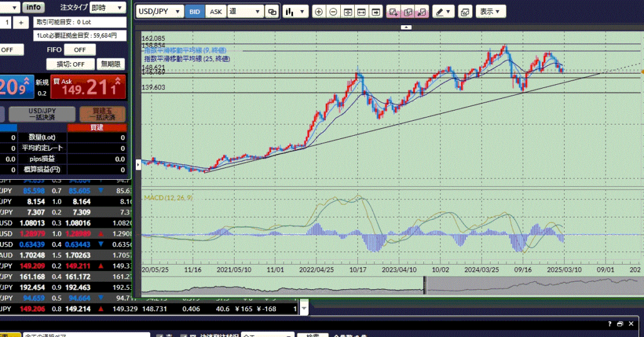Screen dimensions: 644x337
Task: Click the chart overview range slider handle
Action: tap(425, 285)
